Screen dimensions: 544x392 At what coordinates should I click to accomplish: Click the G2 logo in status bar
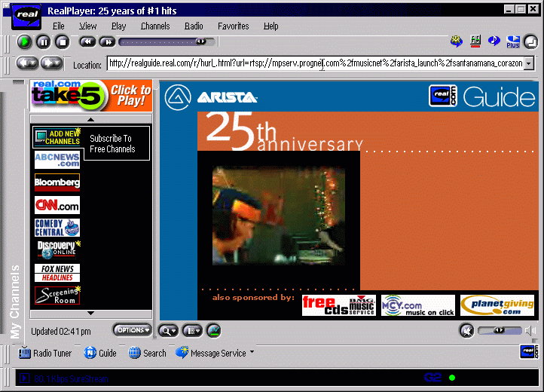click(432, 378)
